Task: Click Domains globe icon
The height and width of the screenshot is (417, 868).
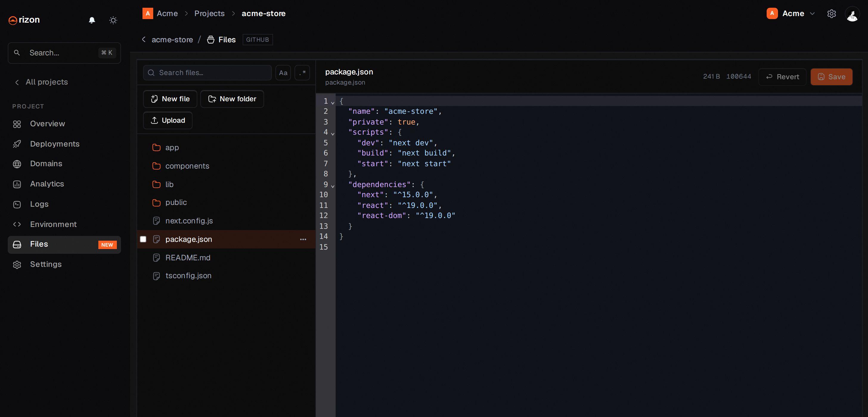Action: click(17, 164)
